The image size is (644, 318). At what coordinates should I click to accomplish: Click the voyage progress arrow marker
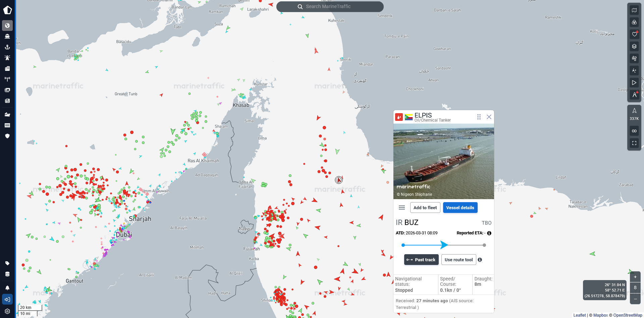click(x=444, y=245)
